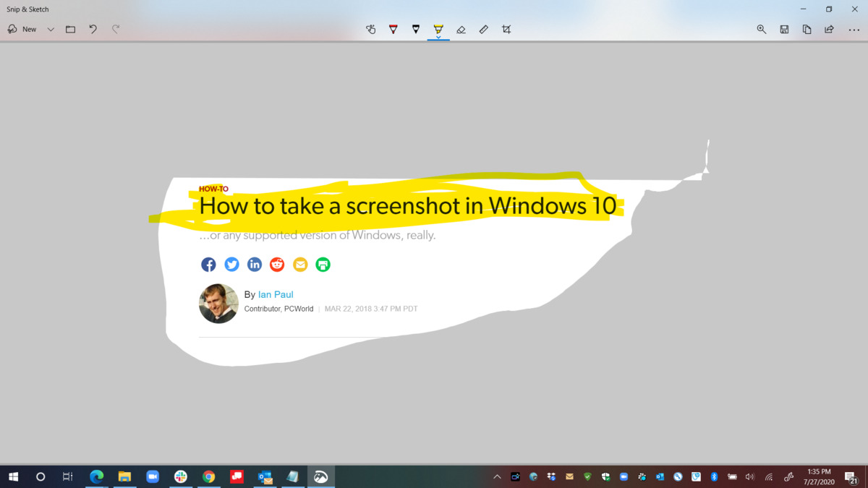Image resolution: width=868 pixels, height=488 pixels.
Task: Select the pencil tool
Action: click(415, 29)
